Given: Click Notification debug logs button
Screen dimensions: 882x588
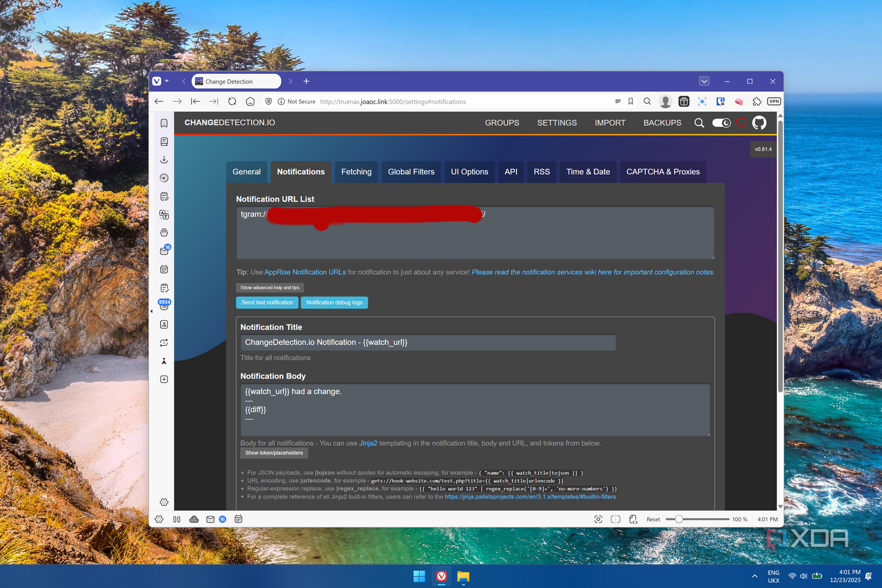Looking at the screenshot, I should click(x=334, y=303).
